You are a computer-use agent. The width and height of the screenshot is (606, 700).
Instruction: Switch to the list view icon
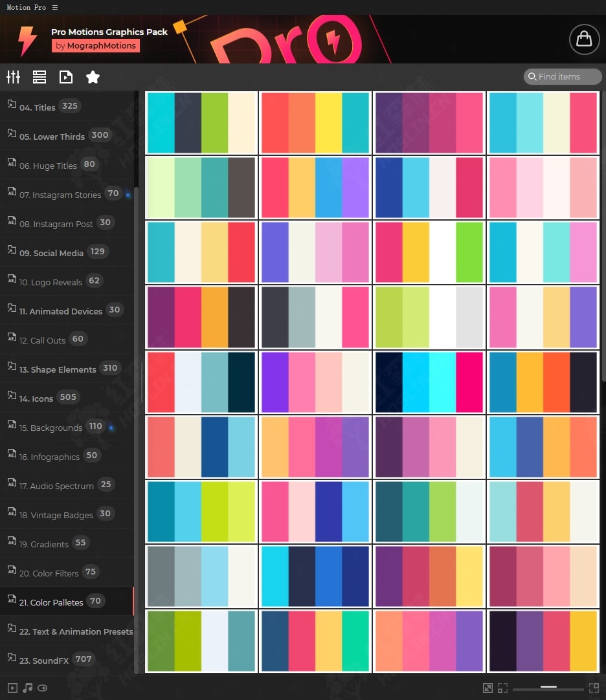(39, 77)
